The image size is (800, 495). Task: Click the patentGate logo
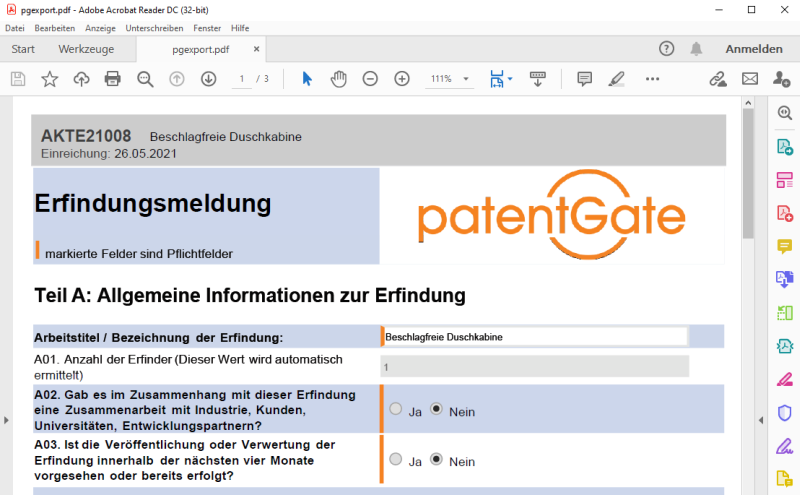click(x=552, y=215)
